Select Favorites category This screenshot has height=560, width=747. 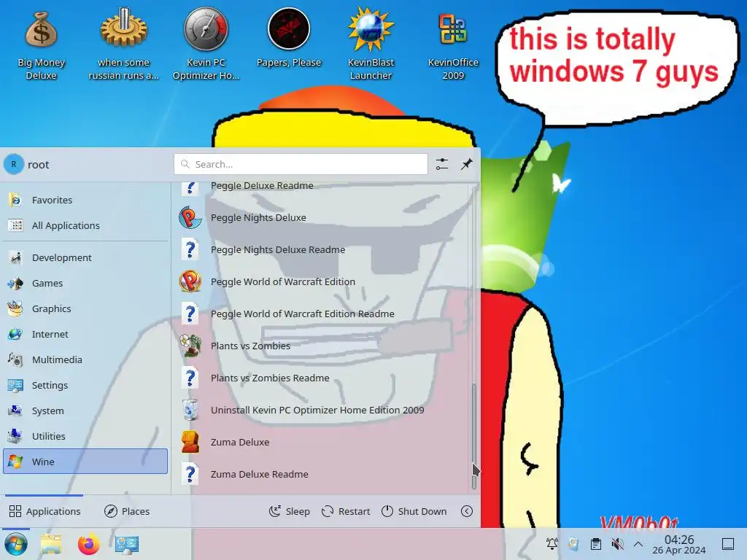[85, 200]
